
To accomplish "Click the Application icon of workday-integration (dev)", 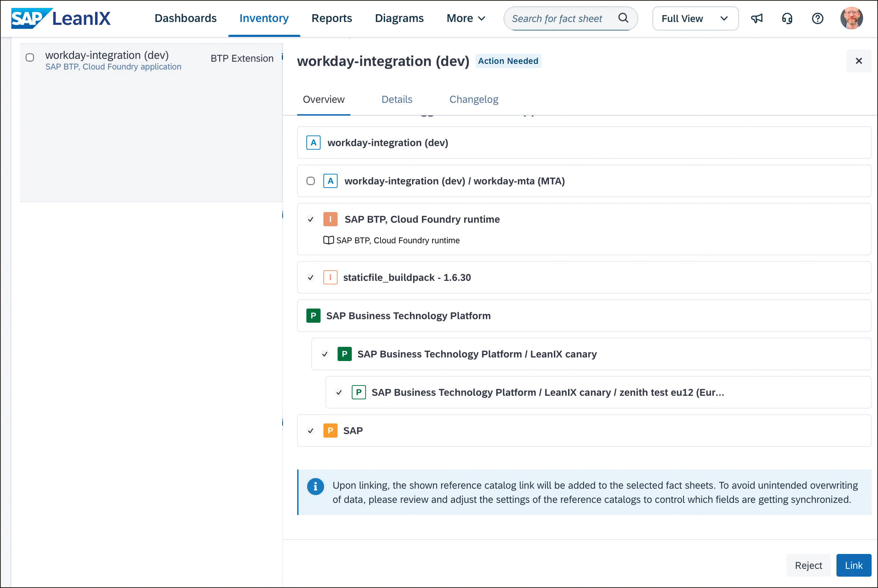I will click(x=313, y=143).
